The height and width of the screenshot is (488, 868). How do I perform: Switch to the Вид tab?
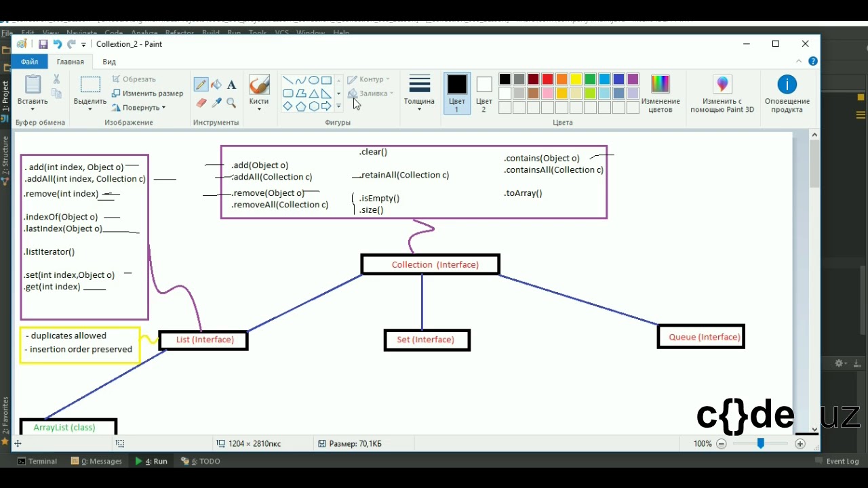(x=109, y=62)
